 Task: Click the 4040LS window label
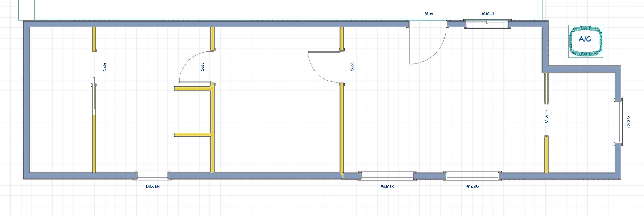coord(487,14)
